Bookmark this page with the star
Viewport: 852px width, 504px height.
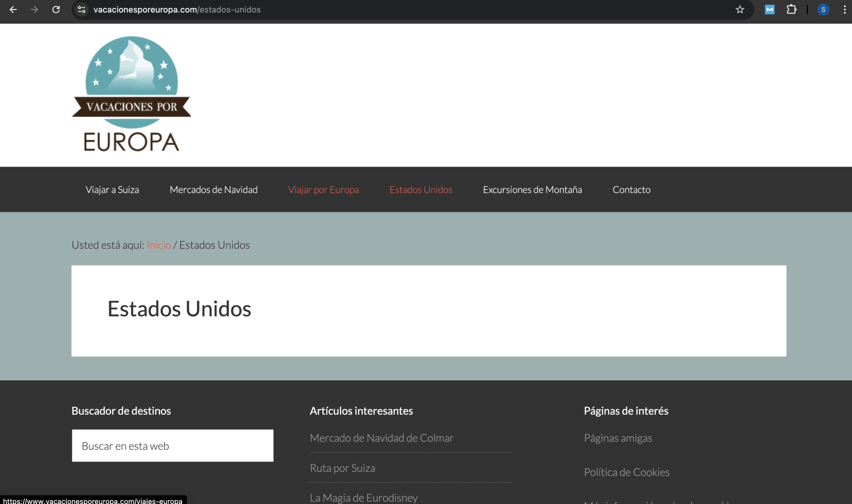coord(740,9)
